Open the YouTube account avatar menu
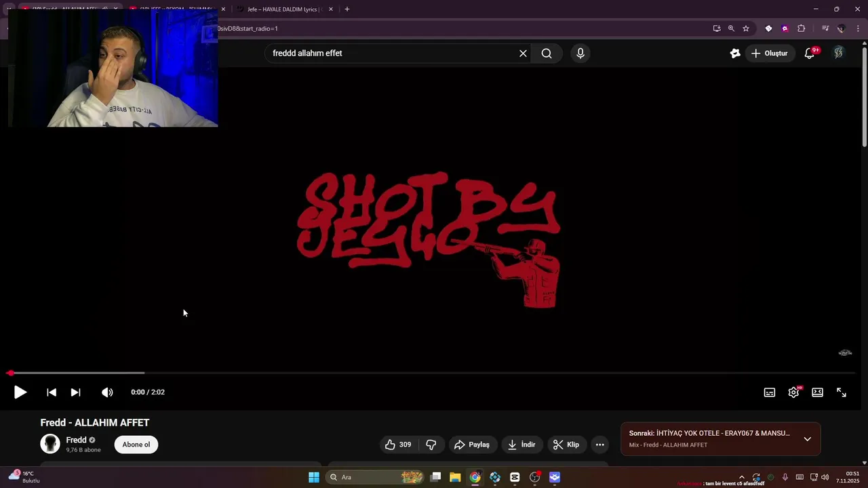 [839, 53]
